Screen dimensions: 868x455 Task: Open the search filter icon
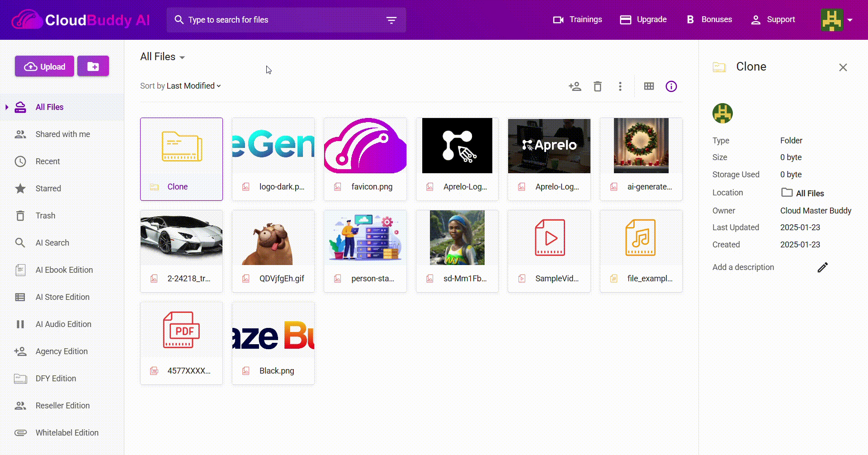pyautogui.click(x=391, y=20)
